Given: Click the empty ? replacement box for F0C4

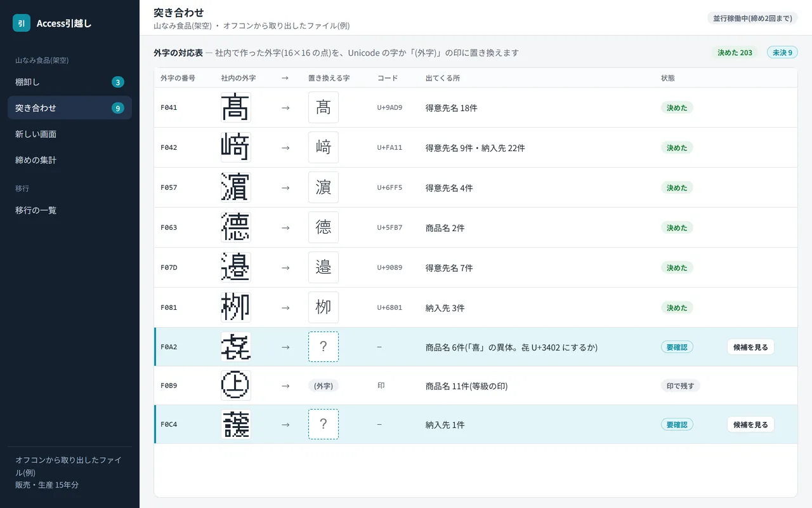Looking at the screenshot, I should [x=324, y=424].
